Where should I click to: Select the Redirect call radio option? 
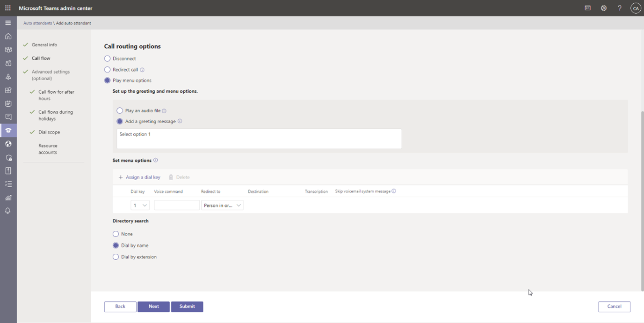click(x=108, y=70)
